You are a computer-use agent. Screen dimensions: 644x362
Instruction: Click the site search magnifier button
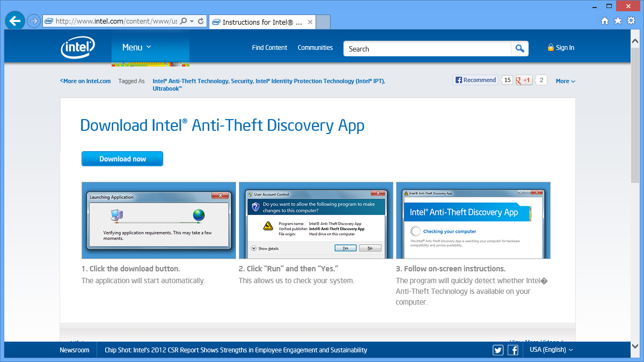tap(519, 48)
